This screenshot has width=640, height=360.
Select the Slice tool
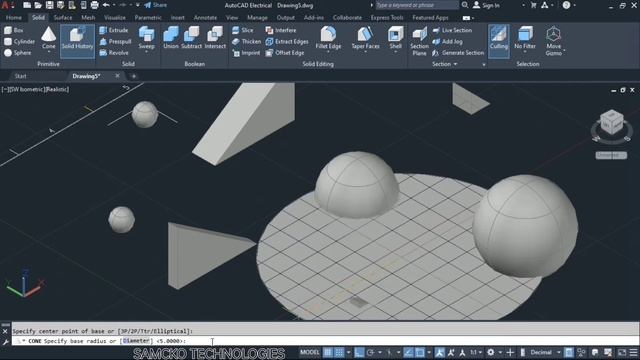pyautogui.click(x=243, y=30)
